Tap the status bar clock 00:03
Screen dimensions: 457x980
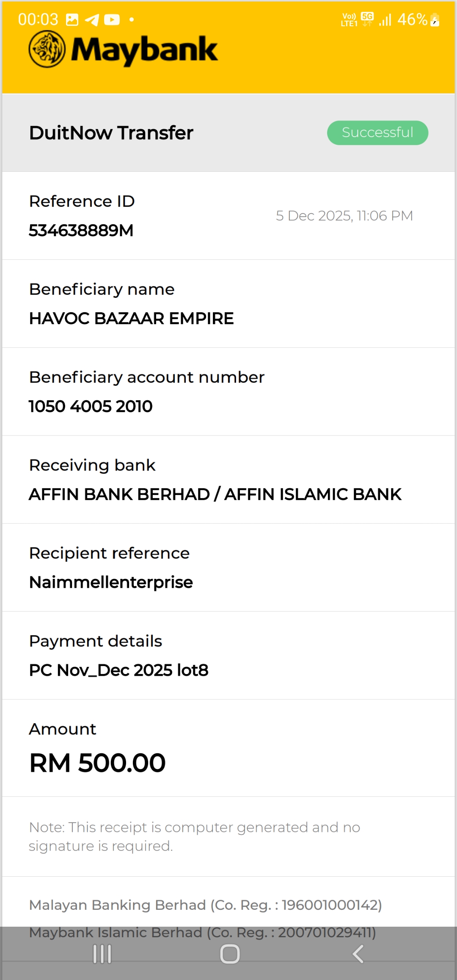[38, 19]
